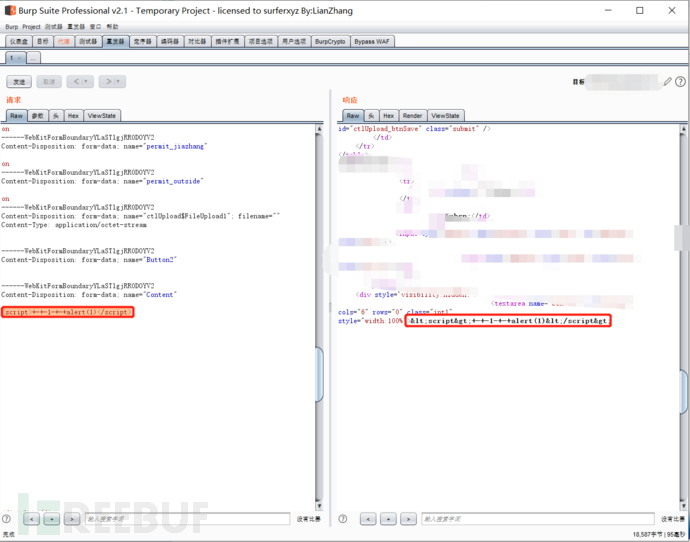Click the Burp Suite logo icon in title bar

[10, 10]
